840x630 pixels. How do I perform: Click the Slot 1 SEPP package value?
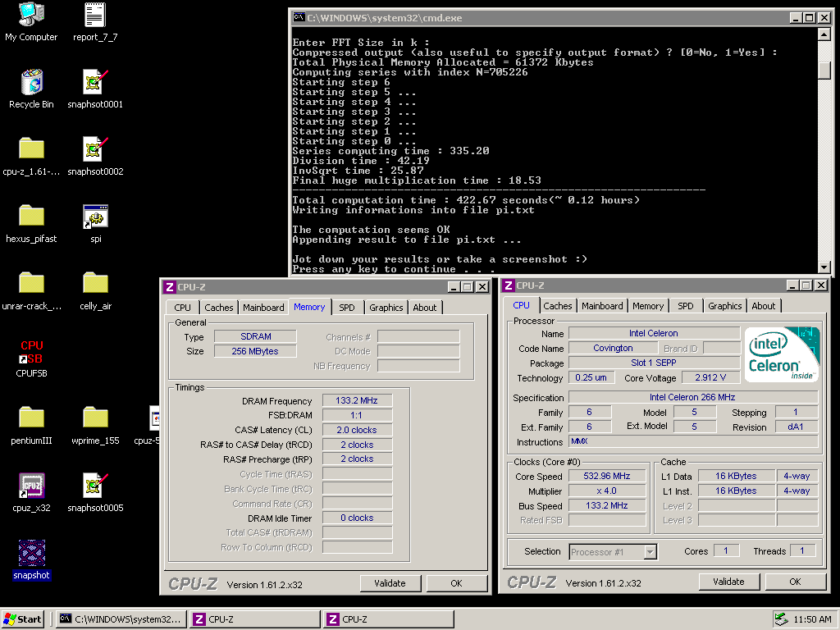654,363
